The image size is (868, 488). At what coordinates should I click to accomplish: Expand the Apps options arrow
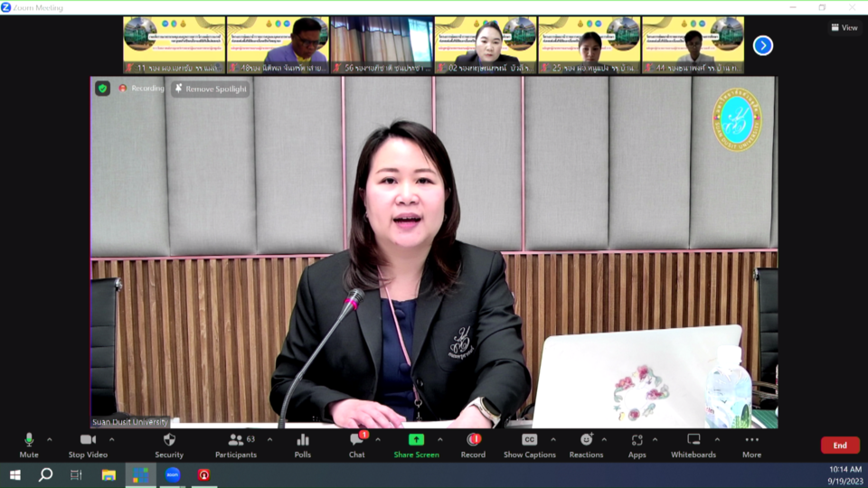[655, 440]
